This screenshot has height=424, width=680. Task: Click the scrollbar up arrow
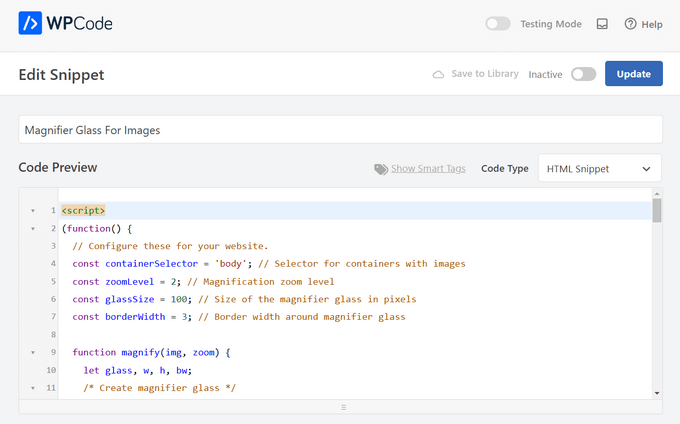pos(657,194)
